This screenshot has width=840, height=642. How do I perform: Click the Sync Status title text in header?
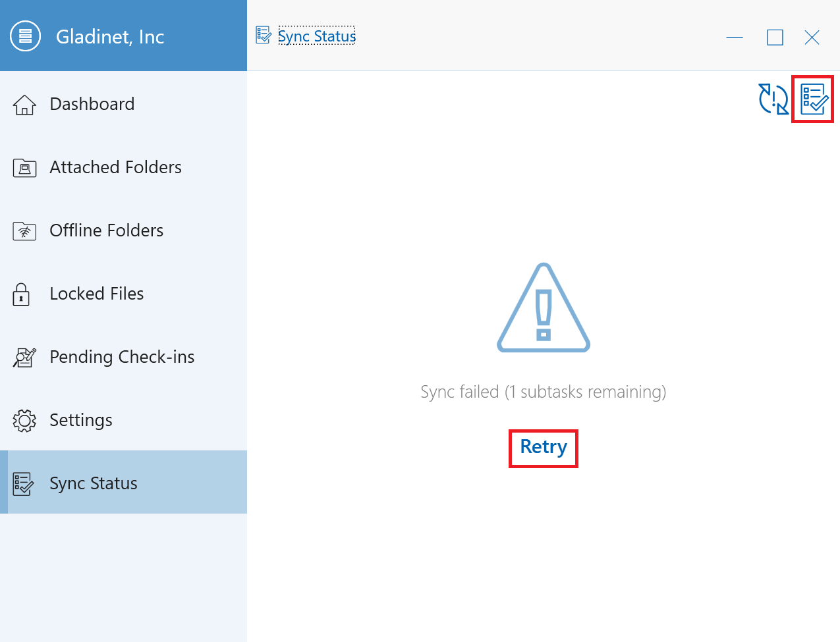click(x=317, y=36)
